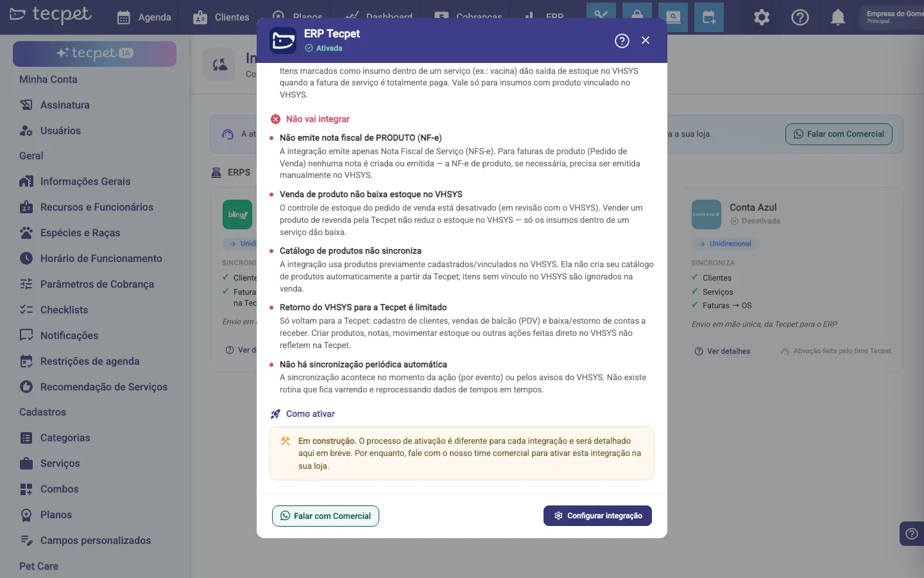Click Ver detalhes on Conta Azul card
924x578 pixels.
tap(723, 351)
